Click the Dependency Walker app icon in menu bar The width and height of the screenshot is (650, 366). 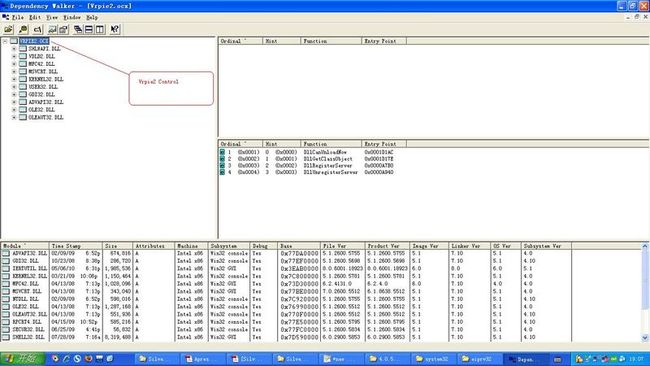coord(5,17)
